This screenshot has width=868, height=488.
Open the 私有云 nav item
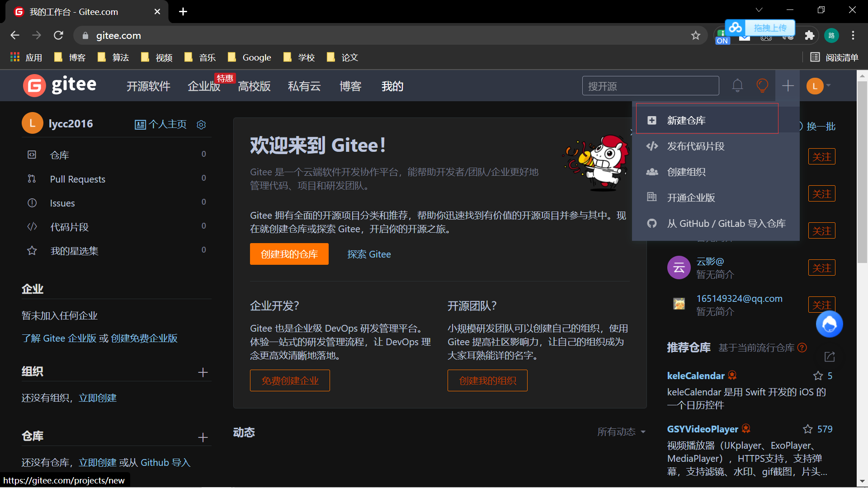[304, 86]
